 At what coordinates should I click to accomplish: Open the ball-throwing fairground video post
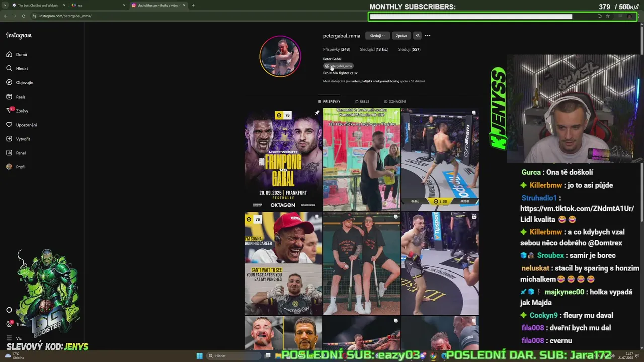pos(362,159)
